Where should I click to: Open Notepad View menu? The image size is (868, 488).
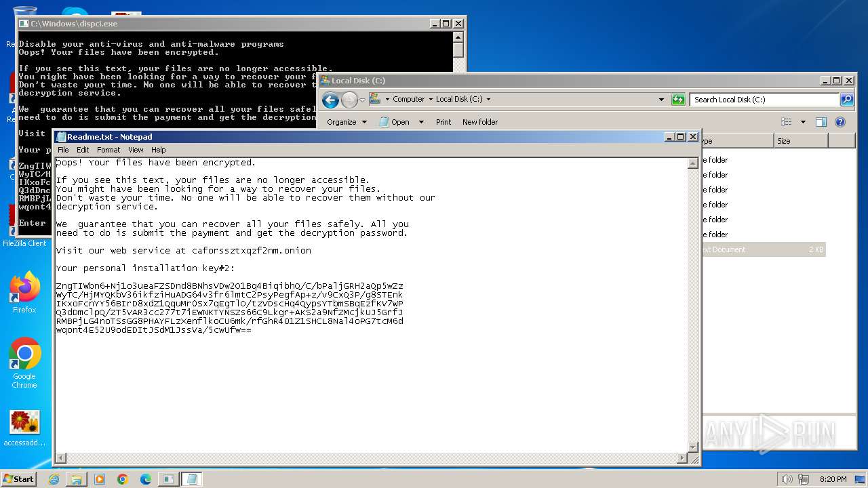[x=136, y=150]
